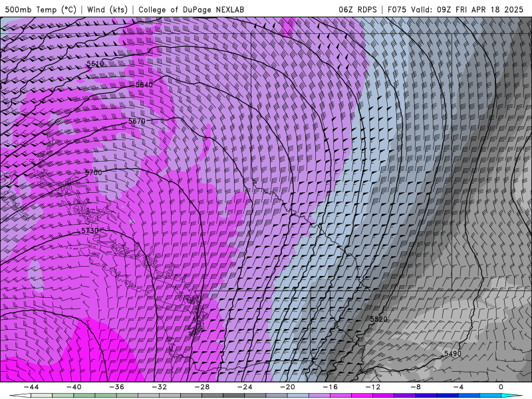This screenshot has width=532, height=399.
Task: Click the 5610 height contour label
Action: tap(95, 64)
